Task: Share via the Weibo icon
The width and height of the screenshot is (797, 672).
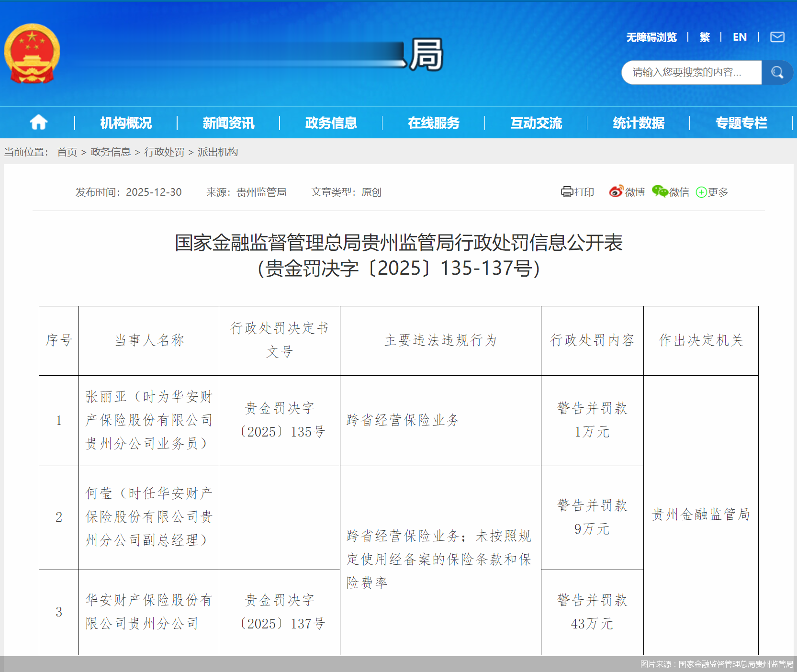Action: pos(616,191)
